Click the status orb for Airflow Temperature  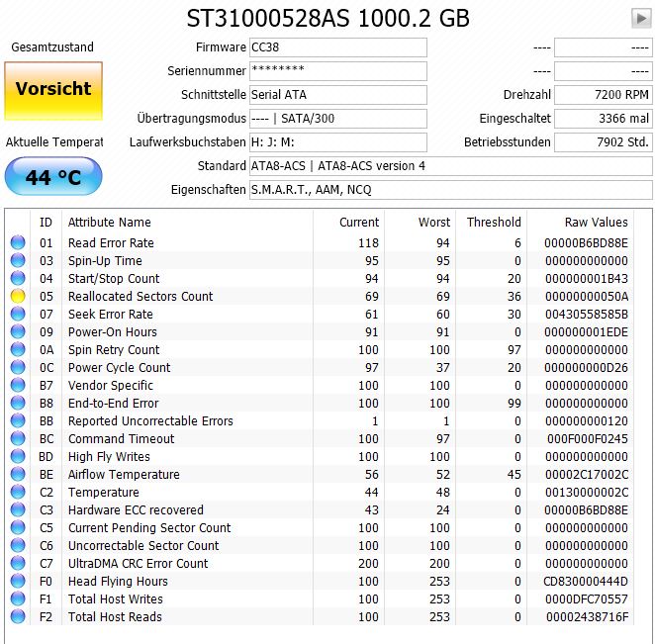[x=18, y=474]
